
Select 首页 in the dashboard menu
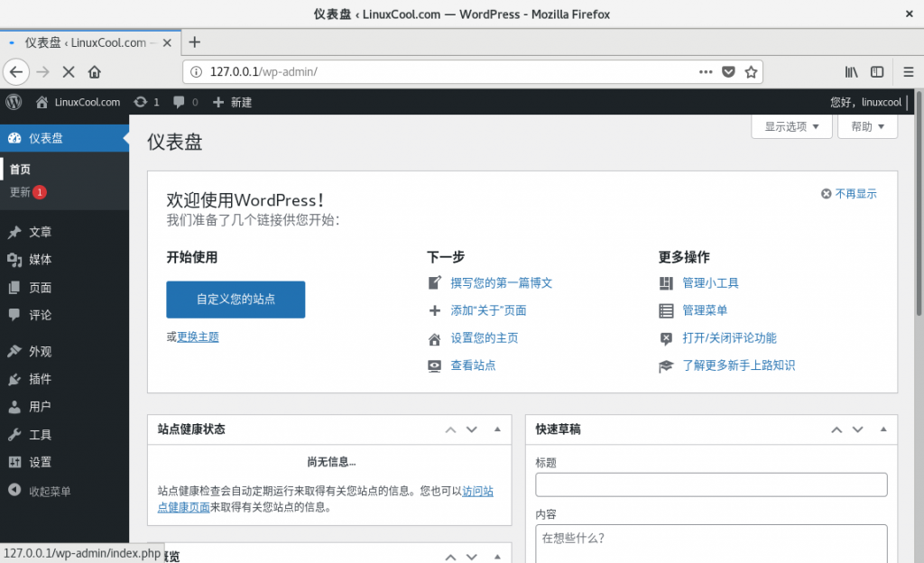click(20, 169)
